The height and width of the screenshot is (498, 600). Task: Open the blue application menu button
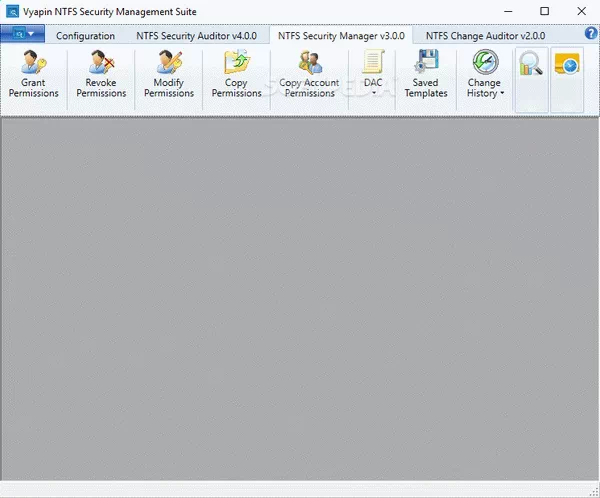[23, 34]
